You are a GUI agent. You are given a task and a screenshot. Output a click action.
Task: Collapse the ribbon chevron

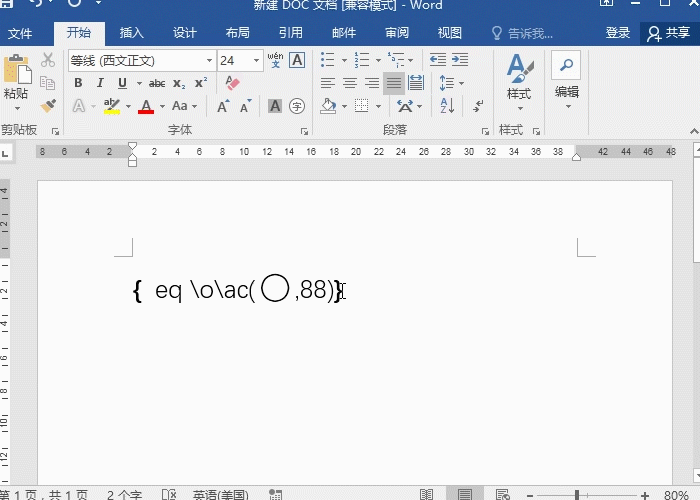click(694, 131)
